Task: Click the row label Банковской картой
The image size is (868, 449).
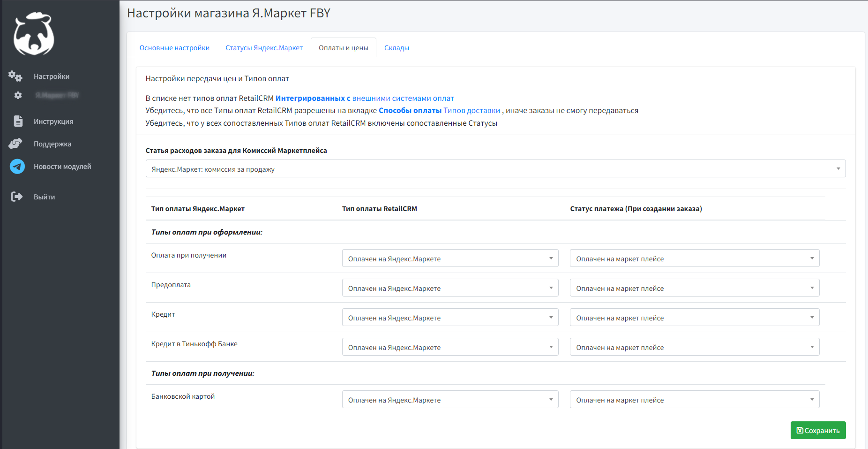Action: point(183,396)
